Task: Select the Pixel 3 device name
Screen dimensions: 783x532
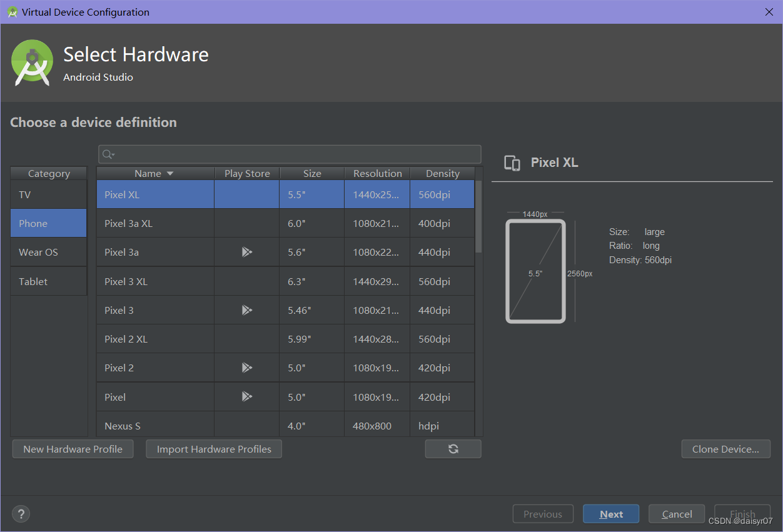Action: point(119,310)
